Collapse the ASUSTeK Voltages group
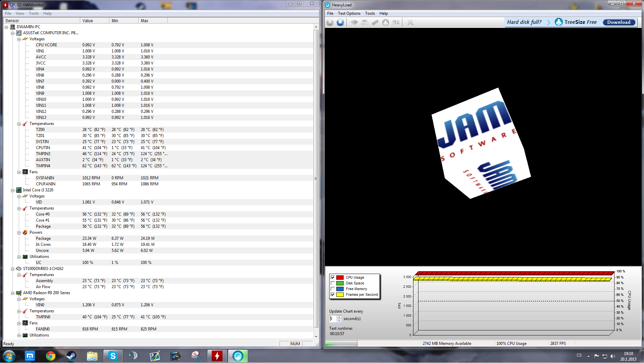The height and width of the screenshot is (363, 644). [19, 39]
